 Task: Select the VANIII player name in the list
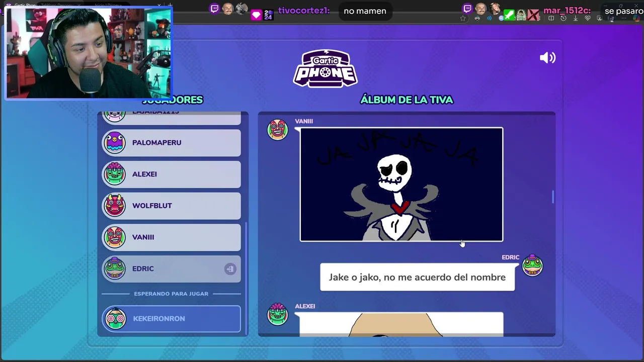point(143,237)
